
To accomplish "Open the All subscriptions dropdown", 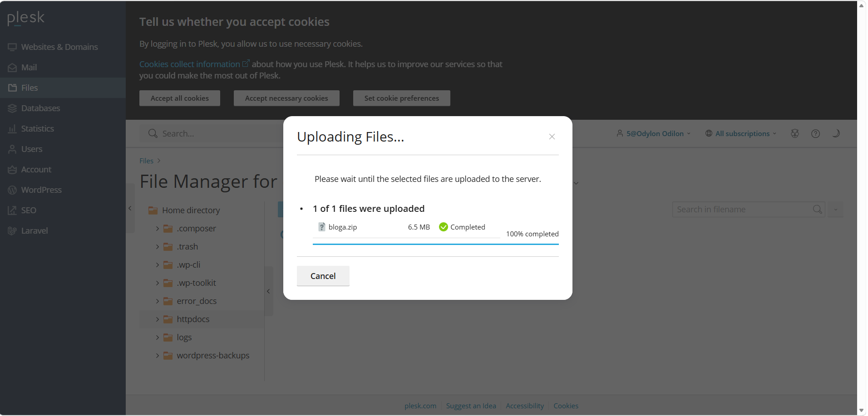I will pos(741,133).
